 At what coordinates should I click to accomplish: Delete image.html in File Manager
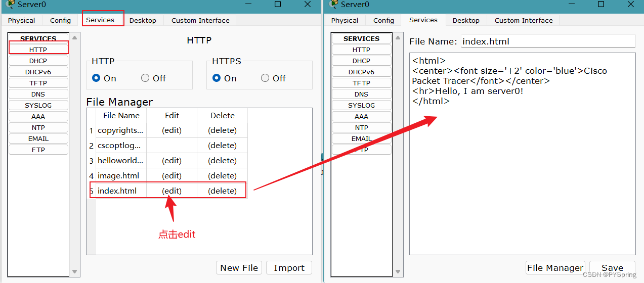[223, 176]
